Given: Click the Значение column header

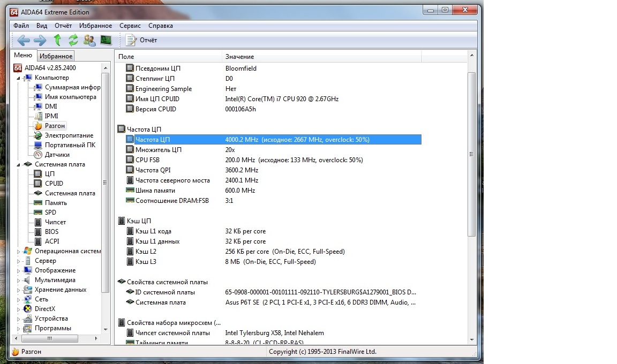Looking at the screenshot, I should [322, 57].
